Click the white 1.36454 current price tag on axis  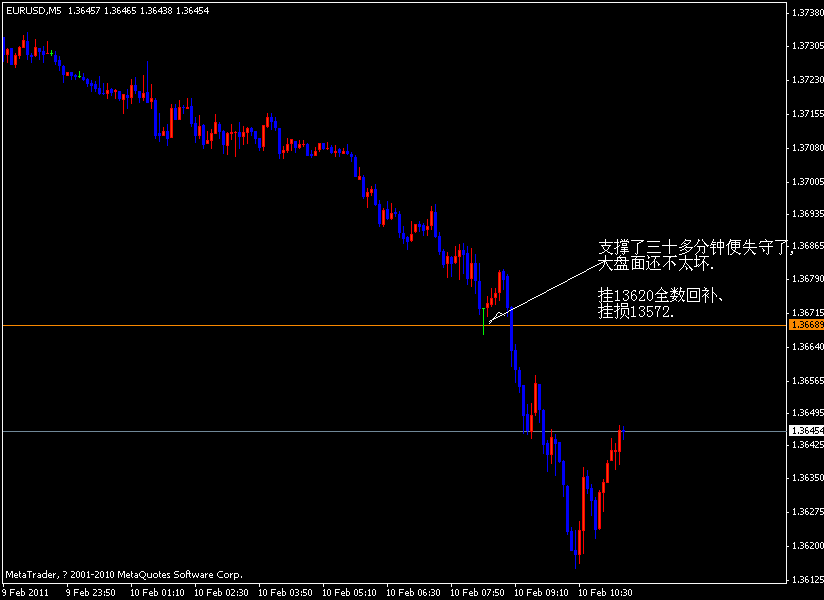coord(807,430)
